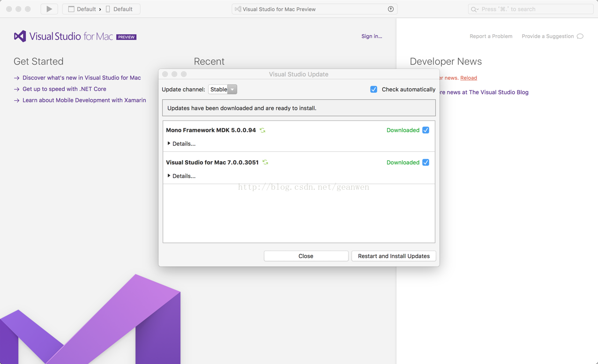Click the Recent heading
Image resolution: width=598 pixels, height=364 pixels.
209,61
